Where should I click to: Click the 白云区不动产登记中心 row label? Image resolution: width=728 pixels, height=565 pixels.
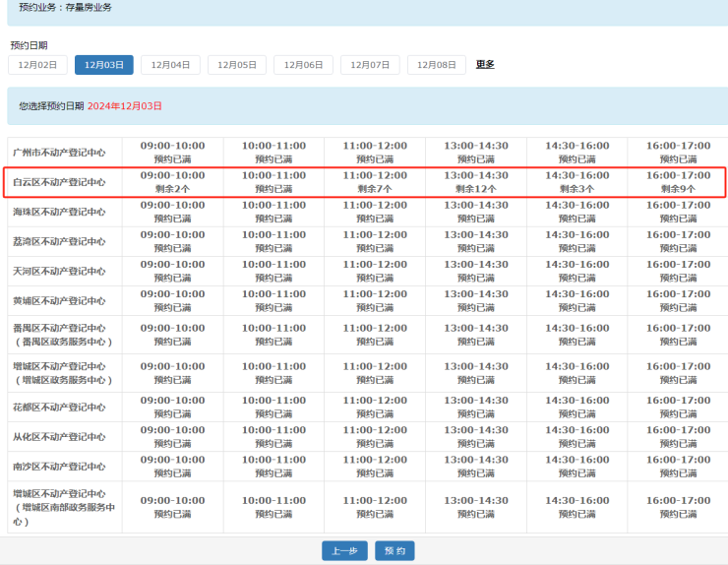coord(59,182)
